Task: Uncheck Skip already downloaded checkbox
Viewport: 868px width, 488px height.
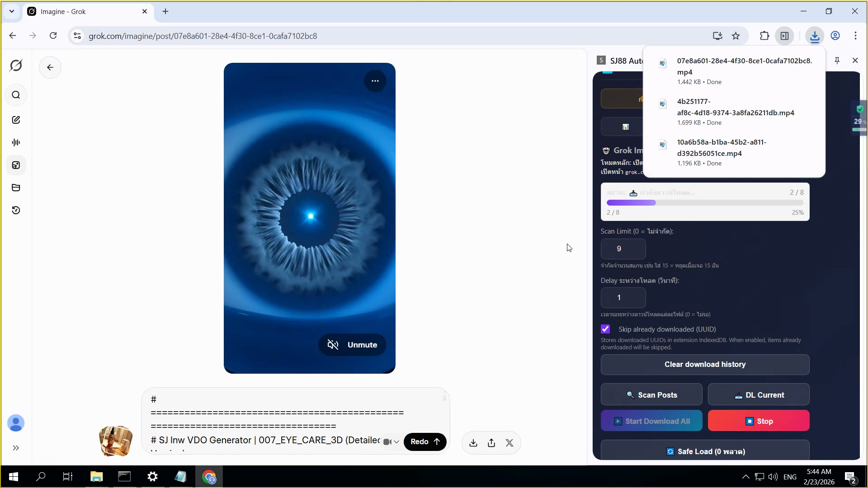Action: 605,329
